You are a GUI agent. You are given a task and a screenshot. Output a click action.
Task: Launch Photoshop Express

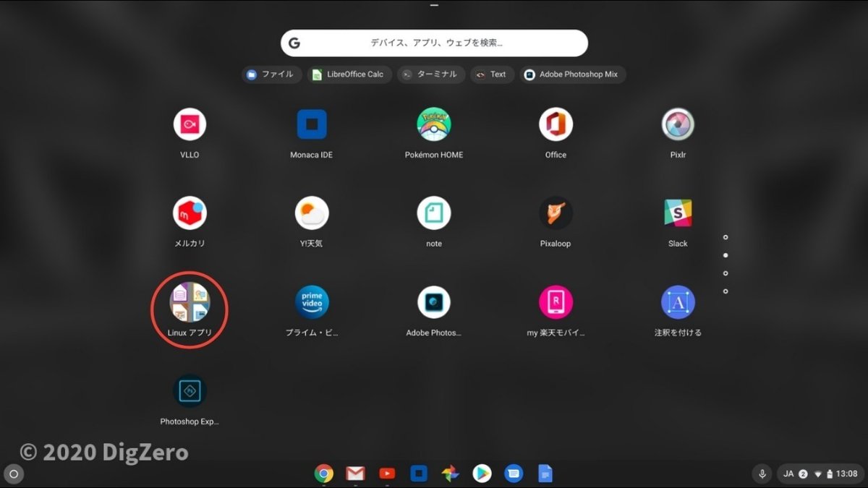tap(190, 391)
